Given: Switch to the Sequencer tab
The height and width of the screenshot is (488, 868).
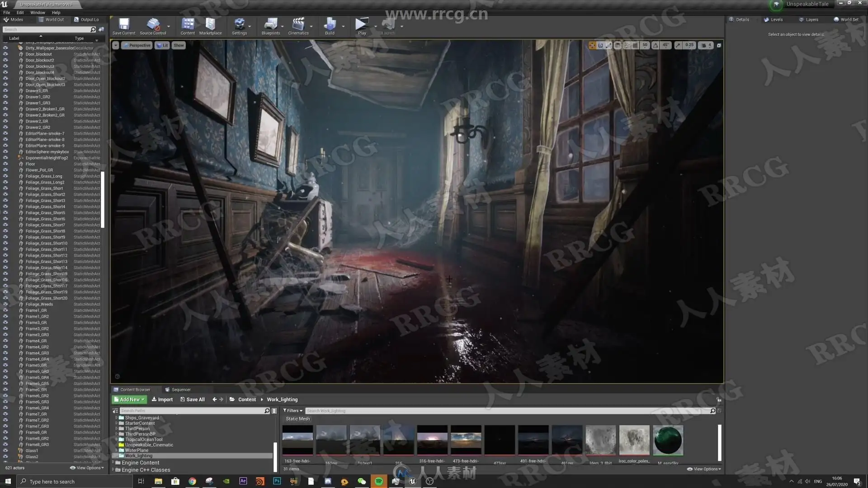Looking at the screenshot, I should [x=178, y=389].
